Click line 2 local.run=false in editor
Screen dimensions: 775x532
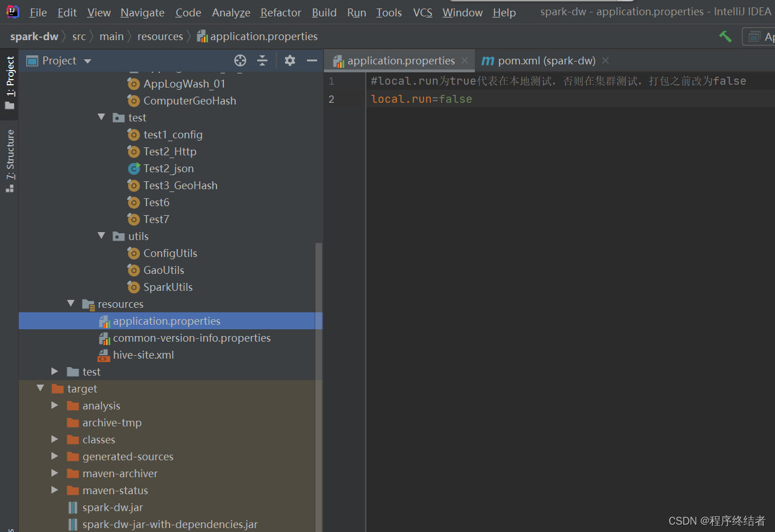pos(421,99)
